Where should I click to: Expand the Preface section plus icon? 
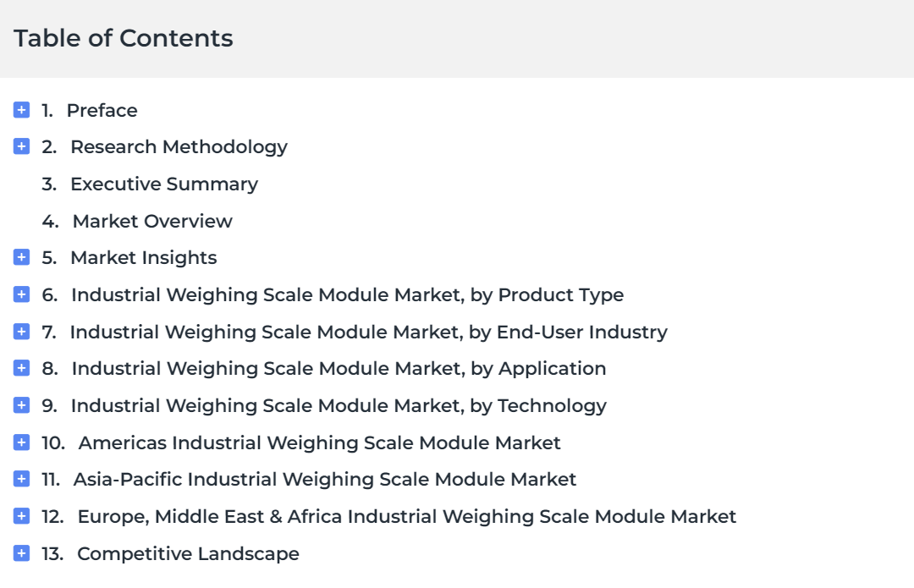[21, 109]
